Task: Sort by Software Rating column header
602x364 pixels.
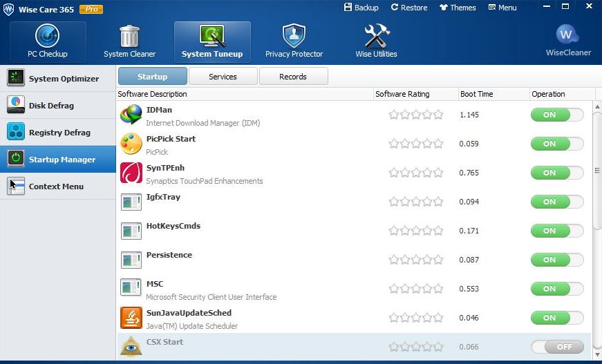Action: click(x=416, y=94)
